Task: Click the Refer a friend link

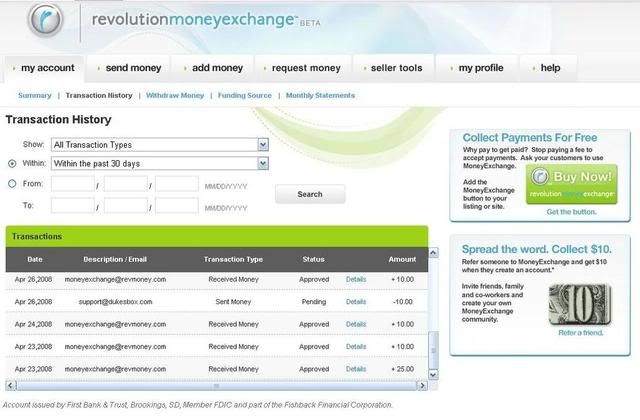Action: [580, 333]
